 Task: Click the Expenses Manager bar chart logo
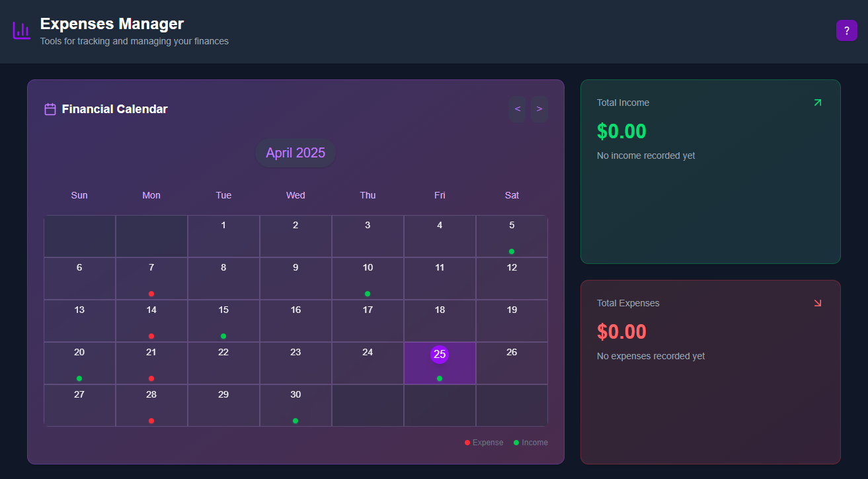point(21,30)
